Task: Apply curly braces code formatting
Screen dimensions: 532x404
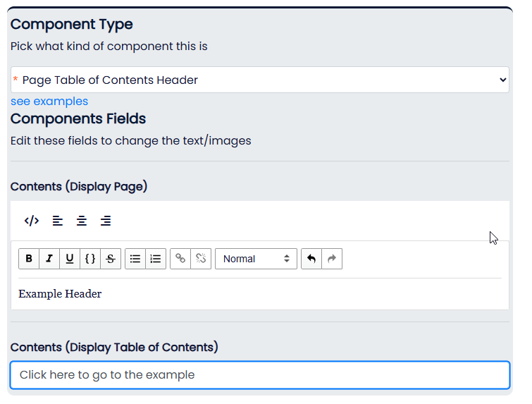Action: click(90, 259)
